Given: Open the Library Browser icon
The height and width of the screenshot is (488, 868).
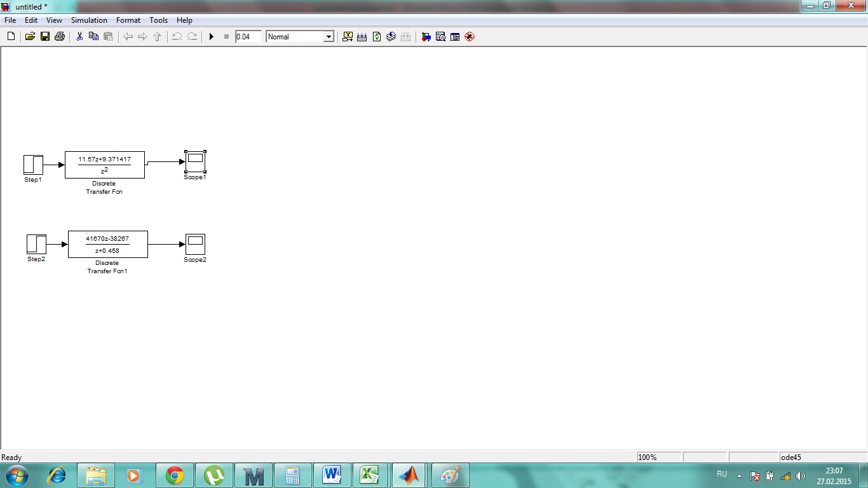Looking at the screenshot, I should tap(426, 37).
